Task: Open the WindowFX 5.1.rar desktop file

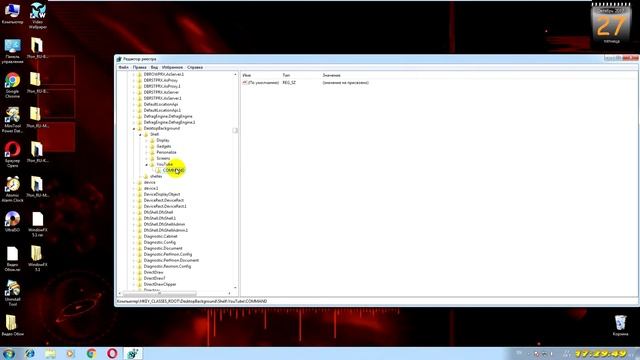Action: (38, 224)
